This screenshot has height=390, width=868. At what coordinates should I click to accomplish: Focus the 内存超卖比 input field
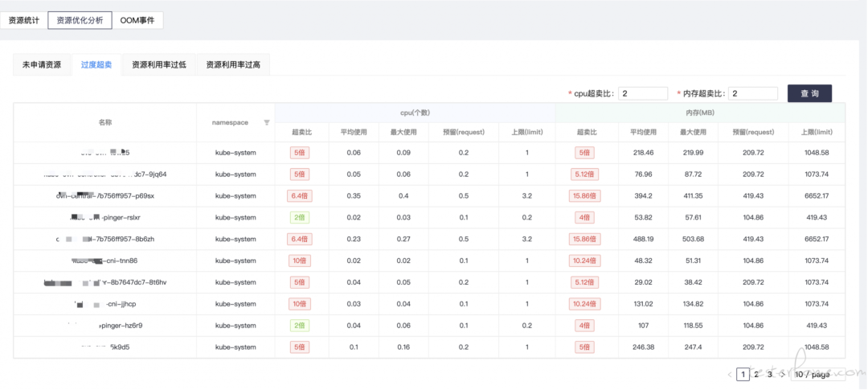click(753, 94)
